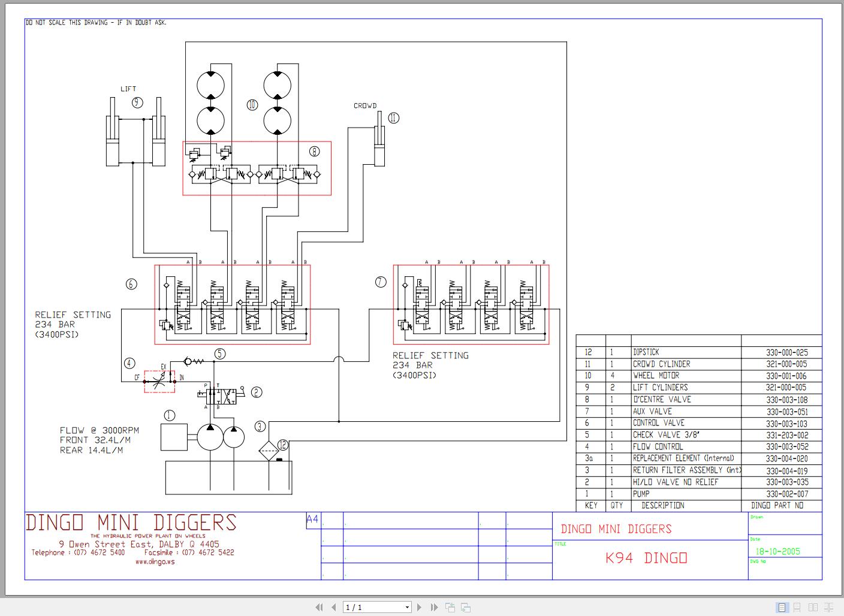Image resolution: width=844 pixels, height=616 pixels.
Task: Click part number 330-003-103
Action: tap(787, 424)
